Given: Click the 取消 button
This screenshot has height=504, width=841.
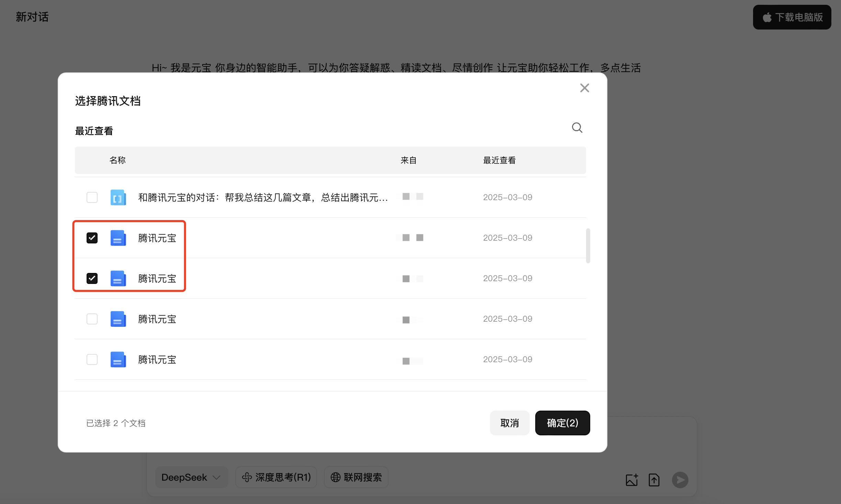Looking at the screenshot, I should pos(509,423).
